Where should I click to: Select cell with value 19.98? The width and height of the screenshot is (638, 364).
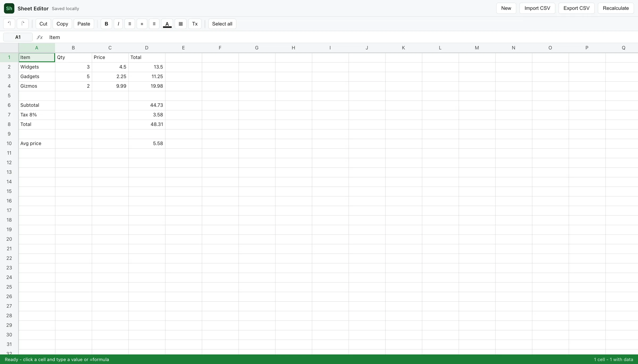(147, 86)
